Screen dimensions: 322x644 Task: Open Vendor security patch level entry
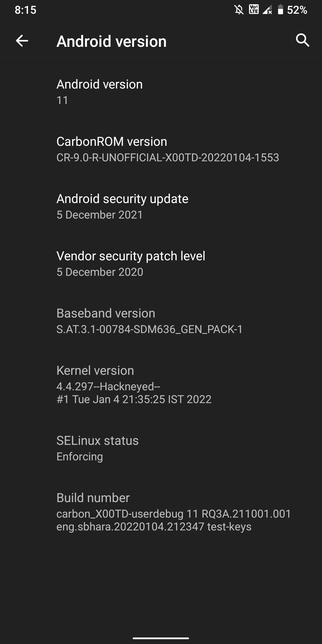161,264
